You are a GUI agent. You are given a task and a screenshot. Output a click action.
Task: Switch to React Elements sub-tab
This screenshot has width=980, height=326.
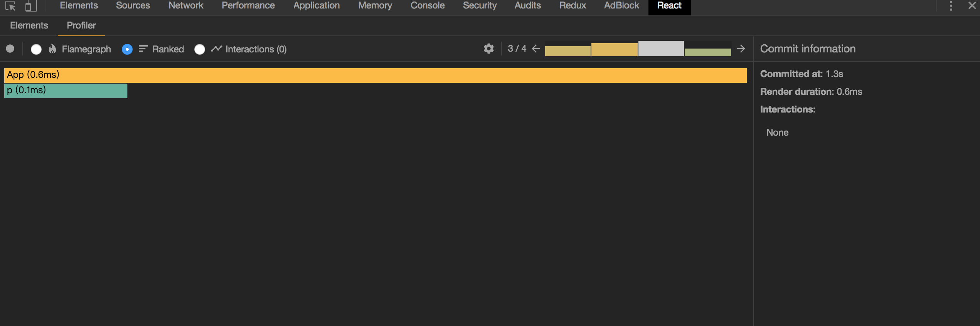click(29, 25)
